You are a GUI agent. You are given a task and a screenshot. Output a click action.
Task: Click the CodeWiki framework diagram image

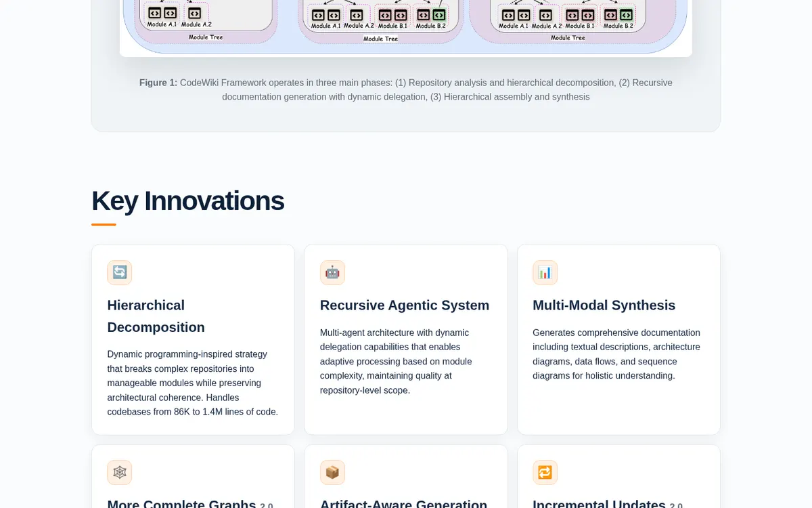pyautogui.click(x=406, y=27)
